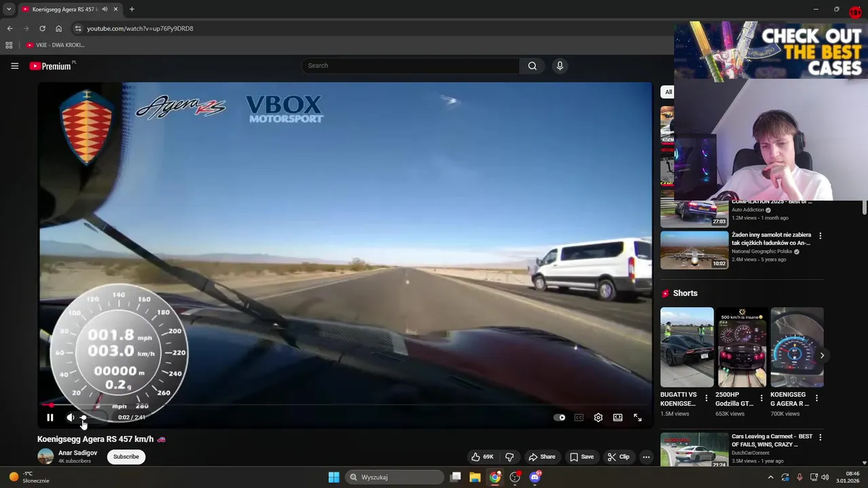868x488 pixels.
Task: Focus the YouTube Search input field
Action: (411, 66)
